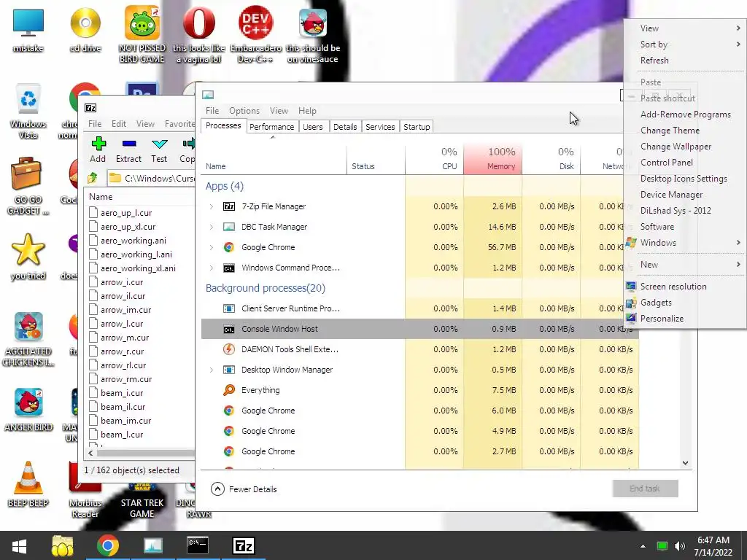The image size is (747, 560).
Task: Select Personalize in the context menu
Action: [685, 319]
